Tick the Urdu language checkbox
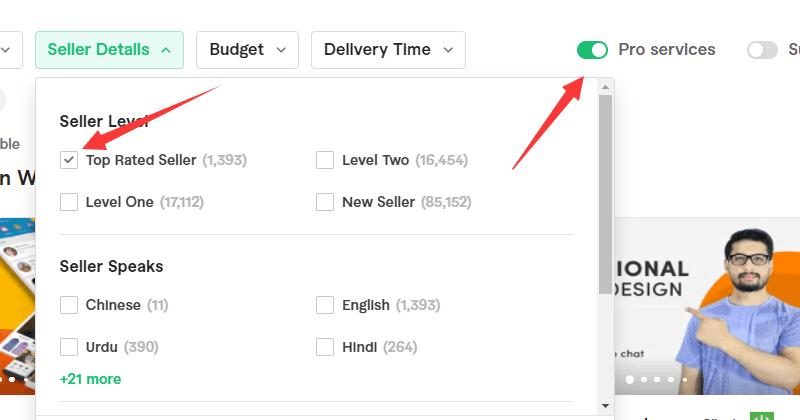The height and width of the screenshot is (420, 800). [69, 347]
